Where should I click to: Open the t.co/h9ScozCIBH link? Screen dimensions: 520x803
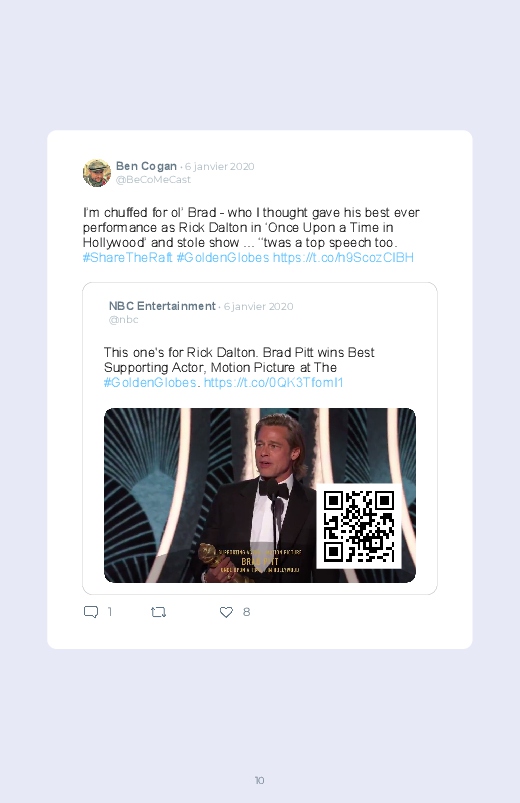click(x=343, y=257)
